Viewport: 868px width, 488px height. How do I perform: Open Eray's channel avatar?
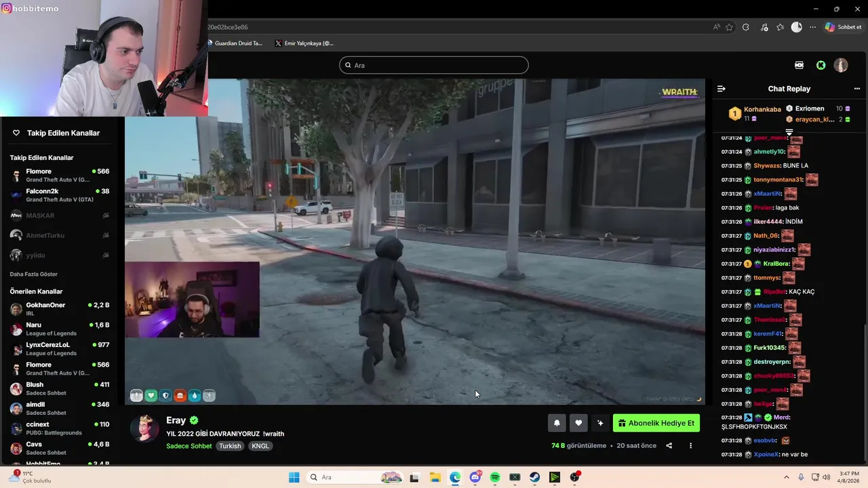point(144,427)
